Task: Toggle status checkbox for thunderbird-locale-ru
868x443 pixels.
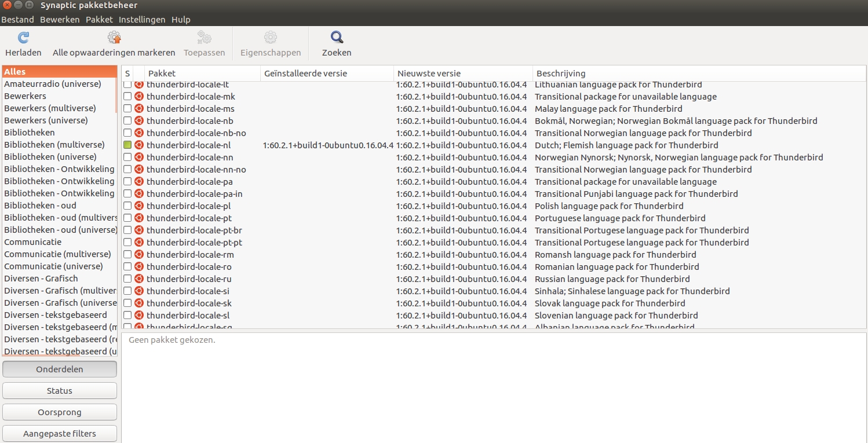Action: click(x=127, y=279)
